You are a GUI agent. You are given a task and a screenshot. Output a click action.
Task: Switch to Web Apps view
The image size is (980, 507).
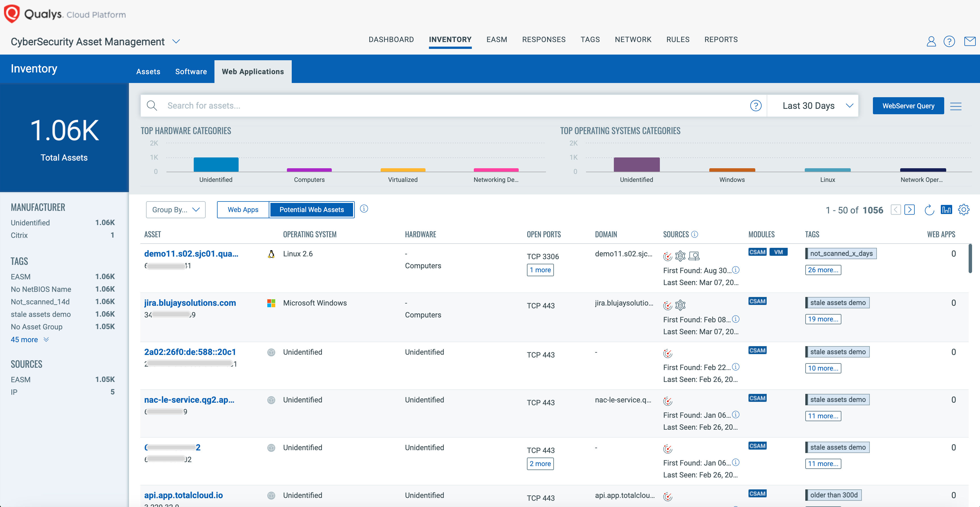point(243,210)
